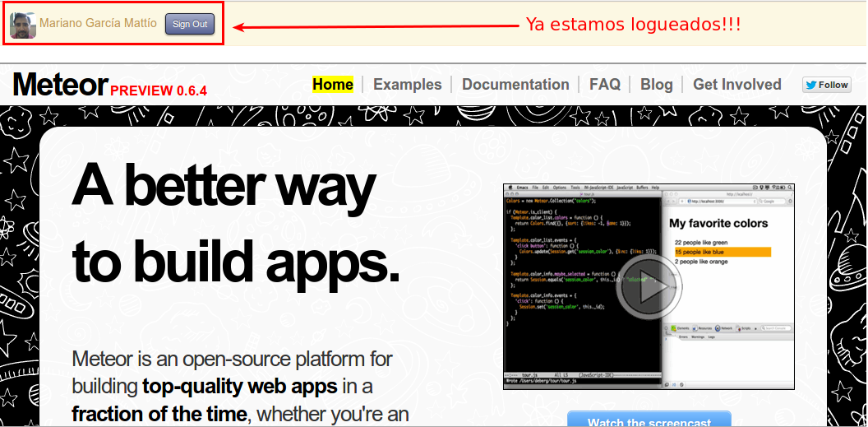Click the "fraction of the time" bold text
Image resolution: width=868 pixels, height=427 pixels.
pos(159,414)
